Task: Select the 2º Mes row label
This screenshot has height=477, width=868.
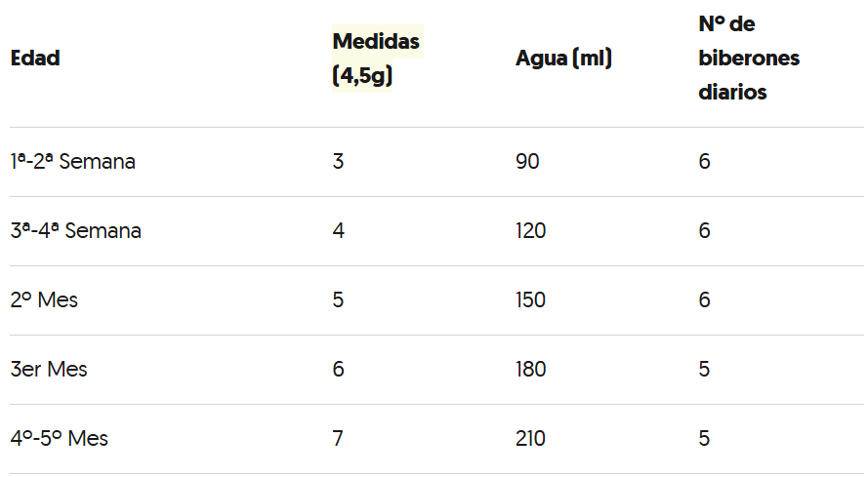Action: [x=44, y=300]
